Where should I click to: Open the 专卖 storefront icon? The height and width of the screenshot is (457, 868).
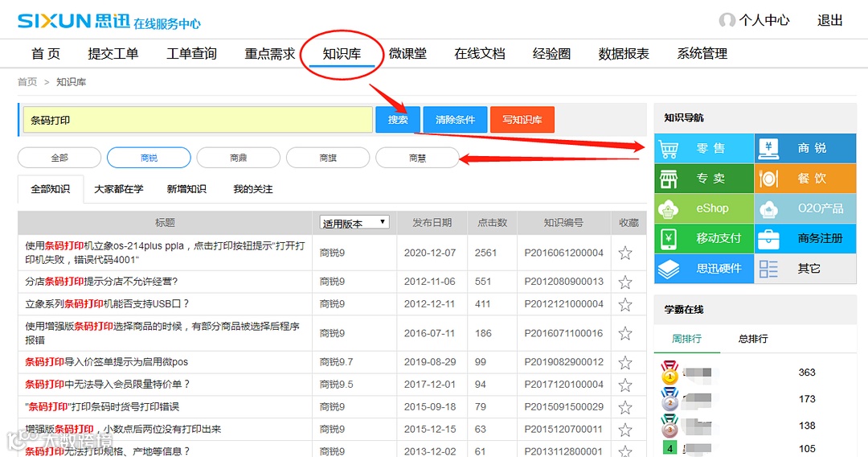coord(669,179)
